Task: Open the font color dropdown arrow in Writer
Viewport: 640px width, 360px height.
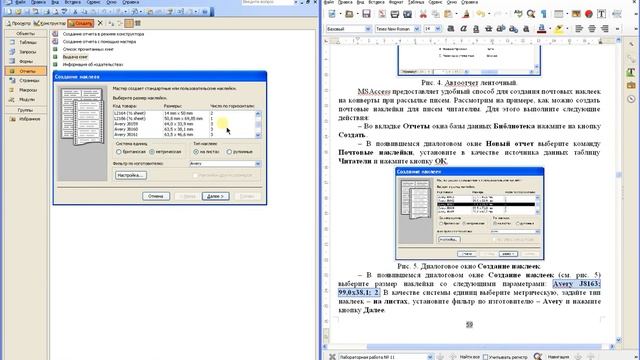Action: tap(549, 29)
